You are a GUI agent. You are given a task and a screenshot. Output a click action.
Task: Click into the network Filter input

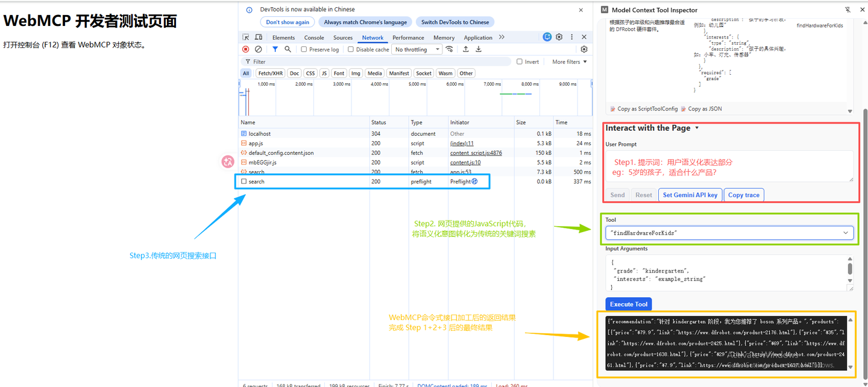[377, 61]
